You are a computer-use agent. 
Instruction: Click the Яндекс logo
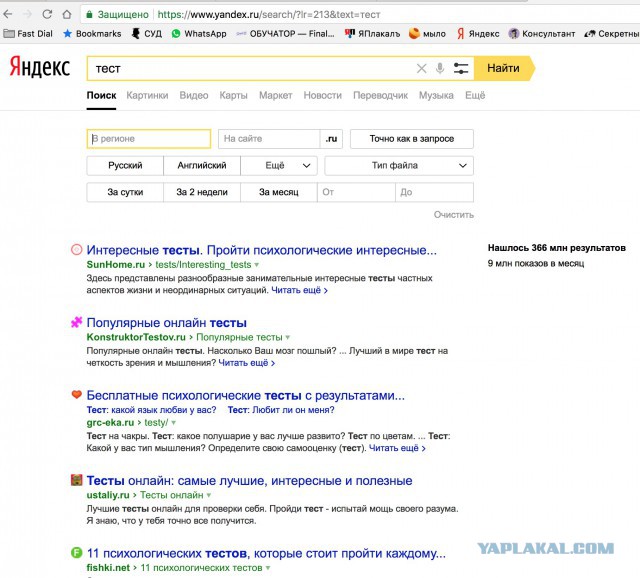pos(40,67)
